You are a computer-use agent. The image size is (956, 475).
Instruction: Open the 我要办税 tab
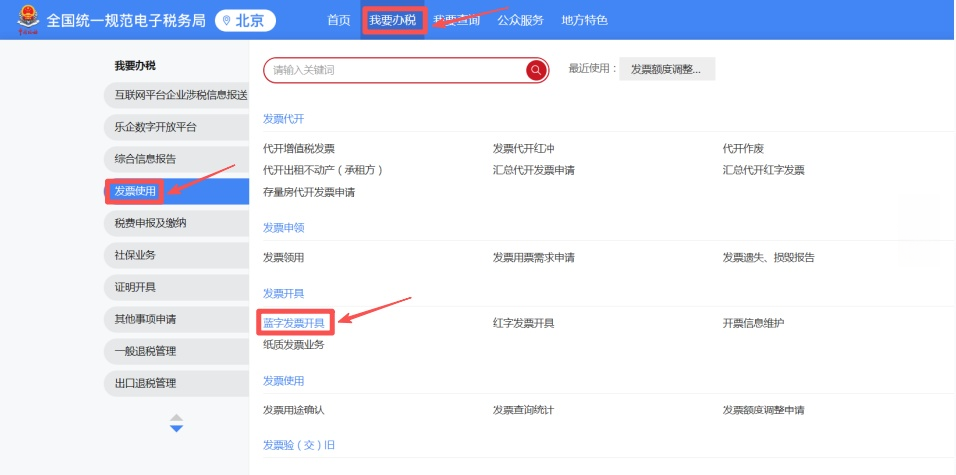click(x=393, y=20)
